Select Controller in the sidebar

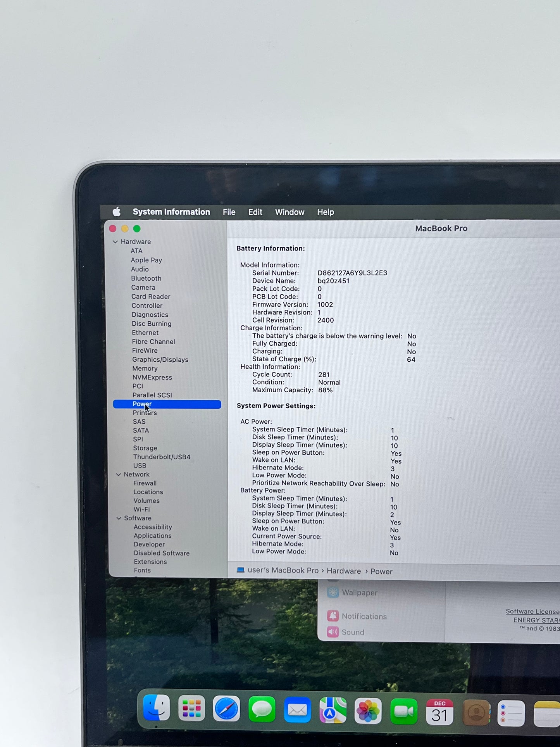[x=147, y=305]
